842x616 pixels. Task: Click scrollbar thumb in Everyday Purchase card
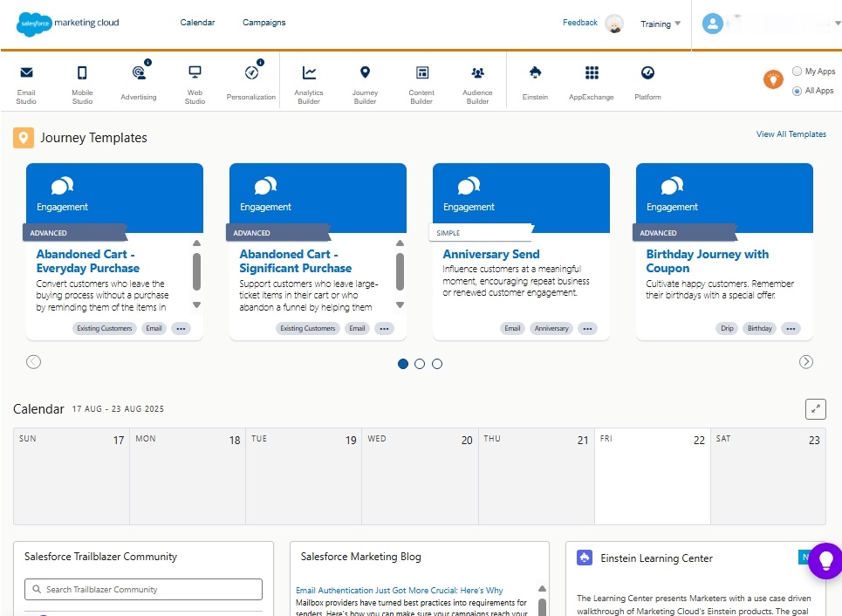196,271
